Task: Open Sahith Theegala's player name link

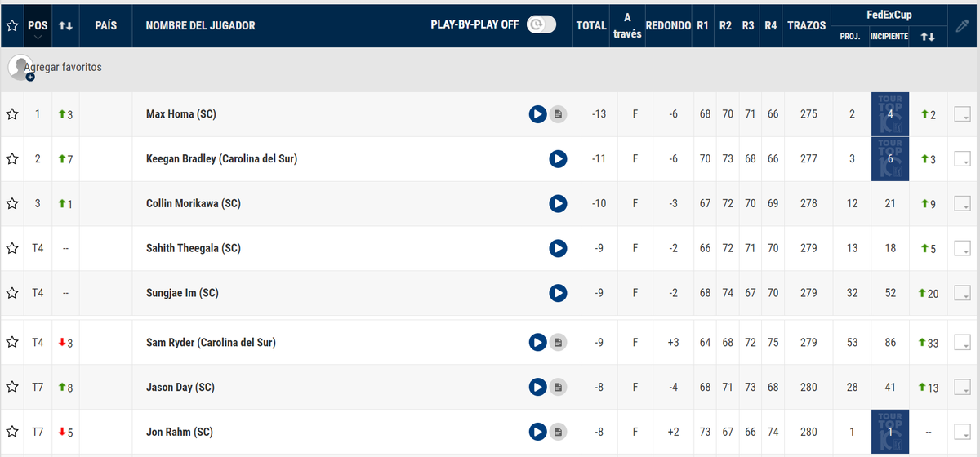Action: 194,248
